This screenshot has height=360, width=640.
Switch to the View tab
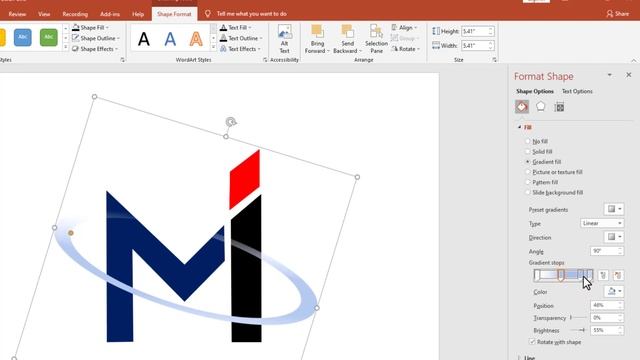click(x=44, y=14)
